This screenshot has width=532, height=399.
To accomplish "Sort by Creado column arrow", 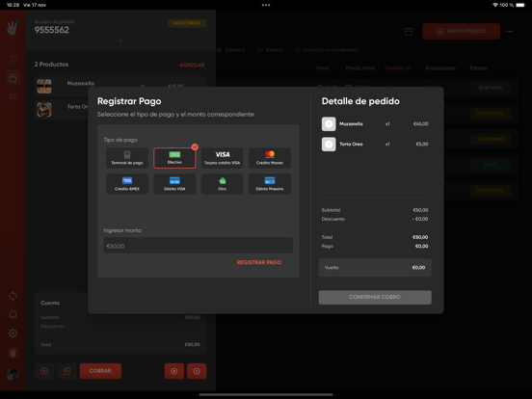I will tap(409, 68).
